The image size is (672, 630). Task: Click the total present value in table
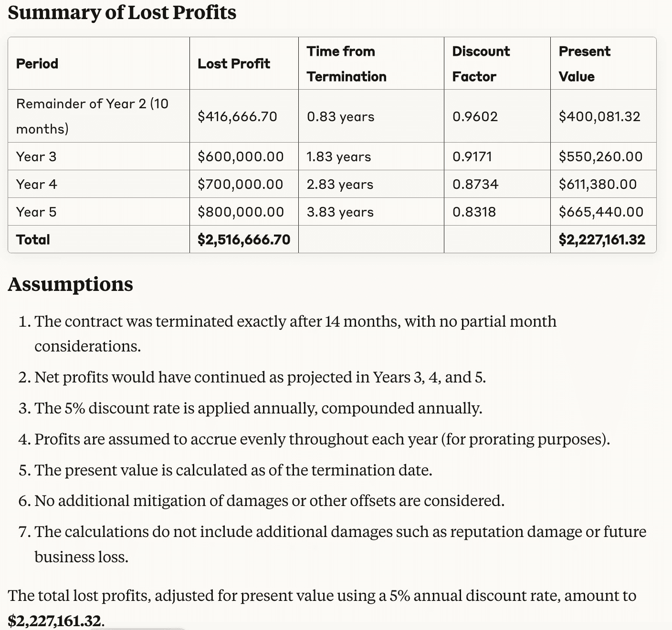pos(602,239)
